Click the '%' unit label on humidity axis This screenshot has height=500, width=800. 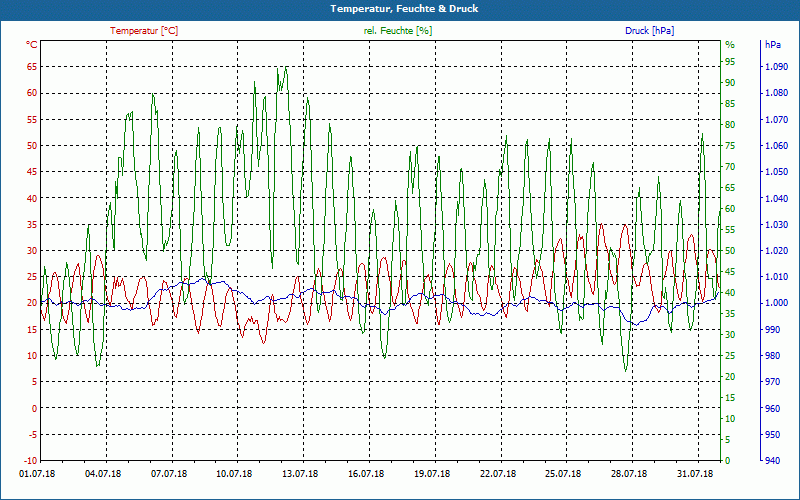[x=730, y=45]
